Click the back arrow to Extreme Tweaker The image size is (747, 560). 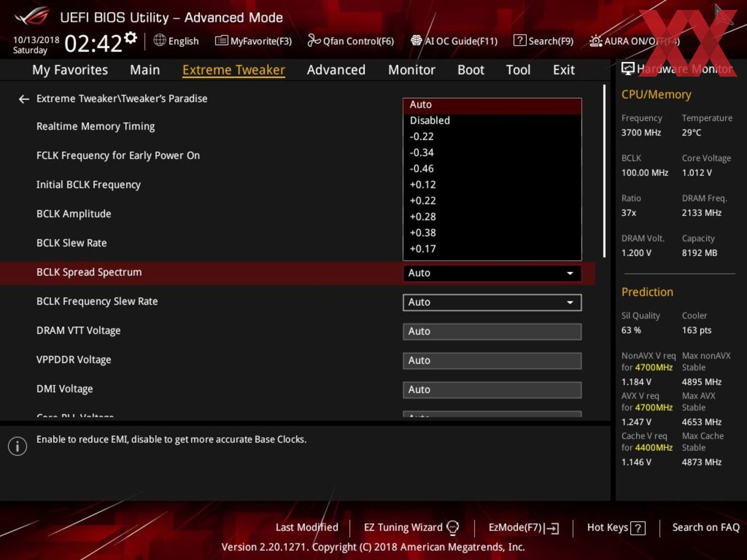pyautogui.click(x=24, y=99)
